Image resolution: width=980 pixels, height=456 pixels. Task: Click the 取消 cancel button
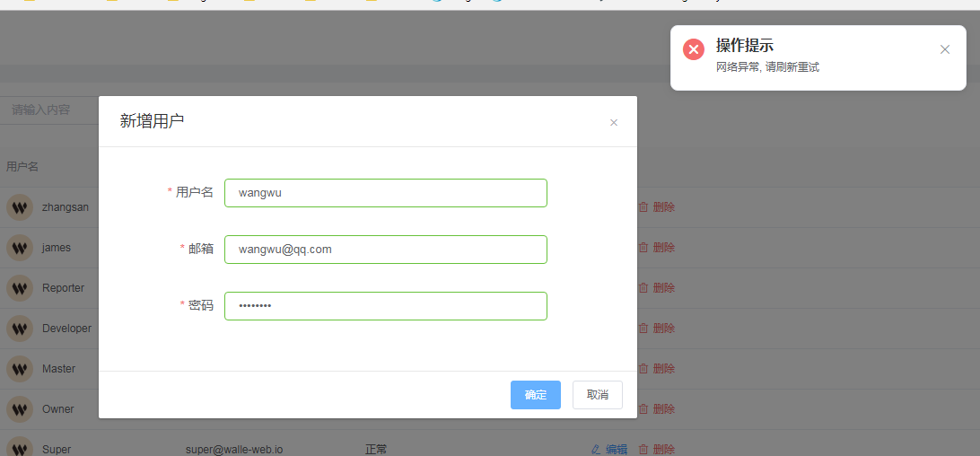pyautogui.click(x=598, y=395)
